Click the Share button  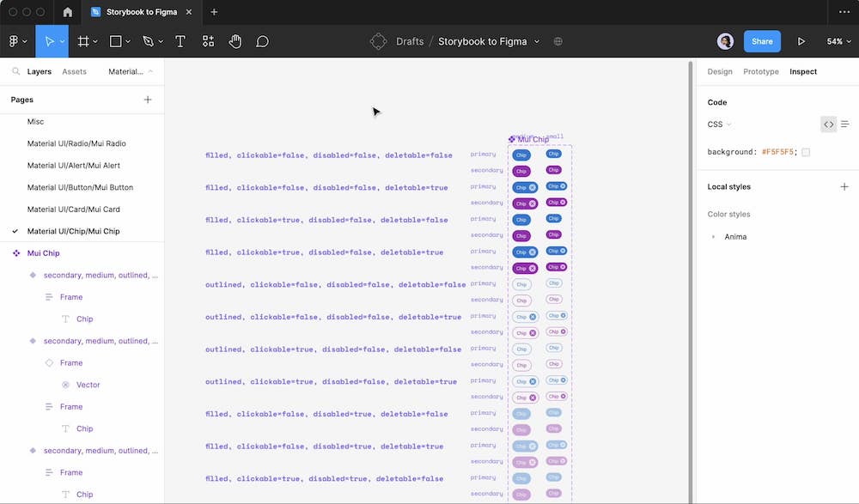click(x=762, y=41)
